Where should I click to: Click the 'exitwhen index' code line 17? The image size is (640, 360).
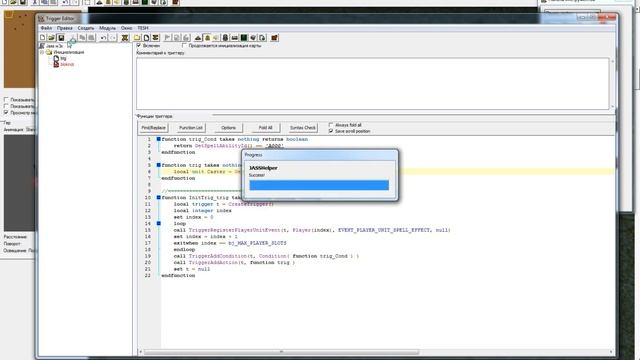pyautogui.click(x=230, y=243)
